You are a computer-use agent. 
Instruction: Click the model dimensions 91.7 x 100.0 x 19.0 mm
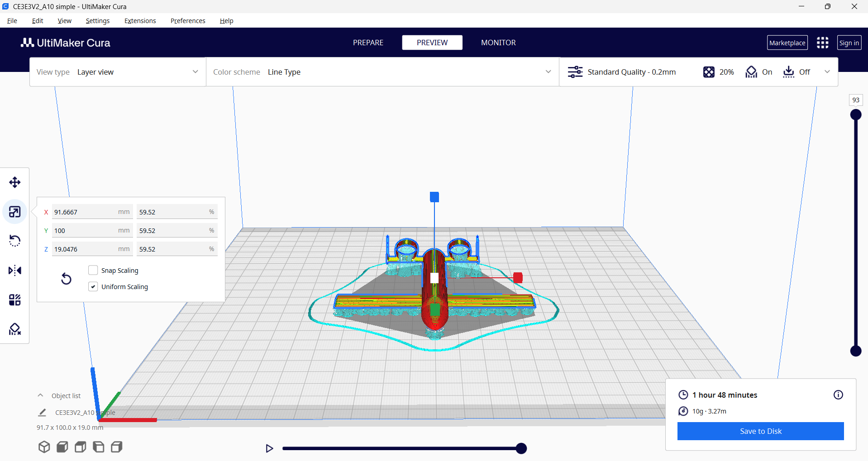click(x=70, y=428)
